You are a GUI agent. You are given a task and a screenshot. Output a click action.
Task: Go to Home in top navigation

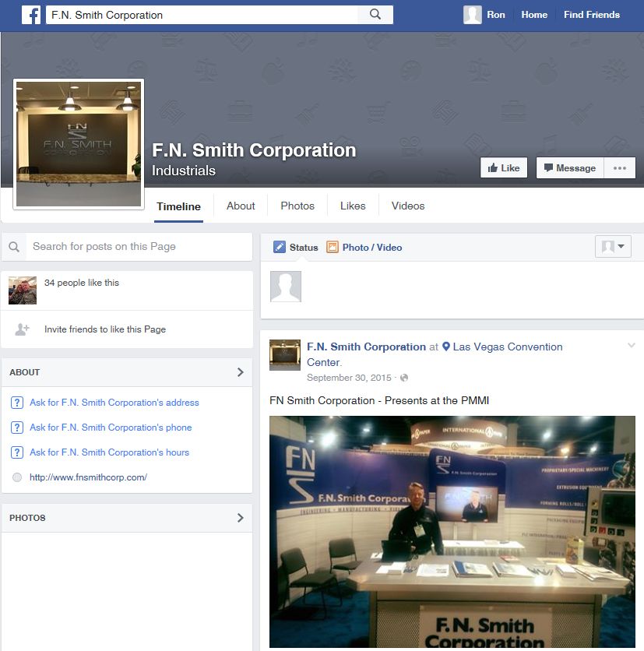(534, 15)
